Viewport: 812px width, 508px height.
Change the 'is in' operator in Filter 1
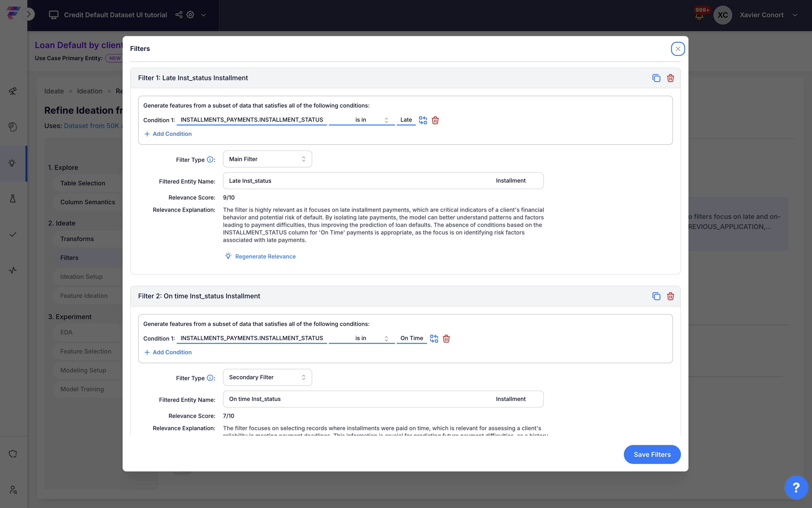tap(361, 120)
